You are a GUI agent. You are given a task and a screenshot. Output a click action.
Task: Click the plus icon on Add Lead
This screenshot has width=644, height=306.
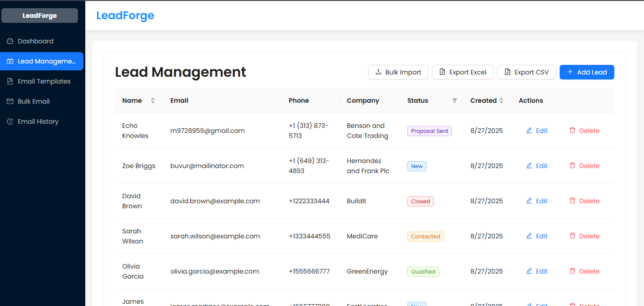pyautogui.click(x=570, y=72)
